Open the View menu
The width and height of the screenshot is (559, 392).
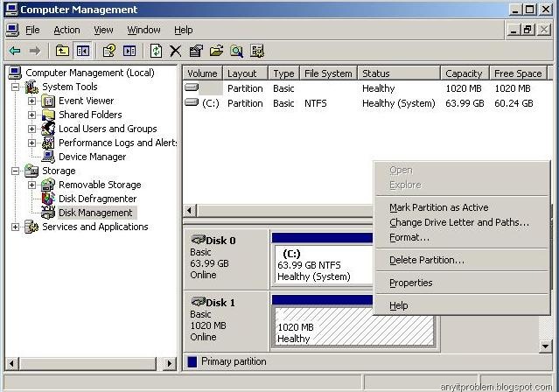pyautogui.click(x=103, y=31)
